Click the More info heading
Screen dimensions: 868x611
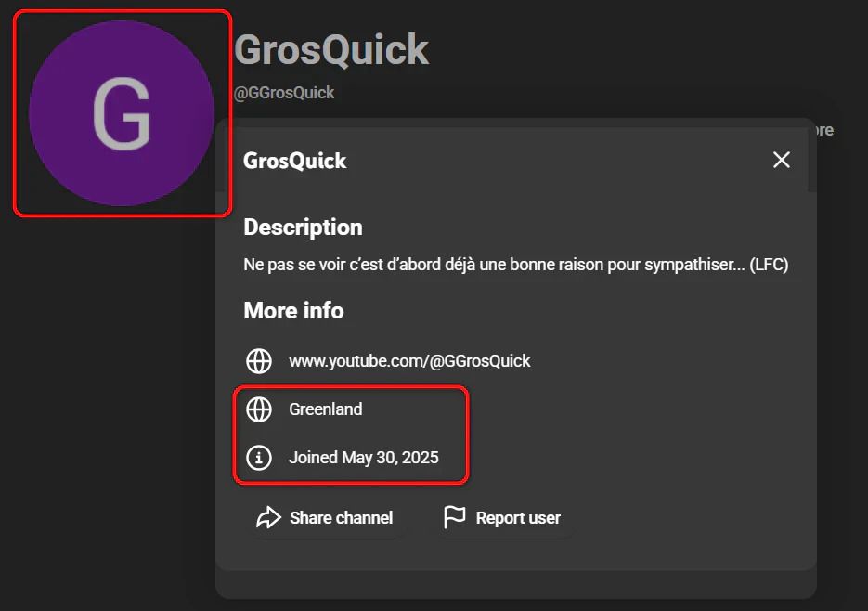coord(293,310)
